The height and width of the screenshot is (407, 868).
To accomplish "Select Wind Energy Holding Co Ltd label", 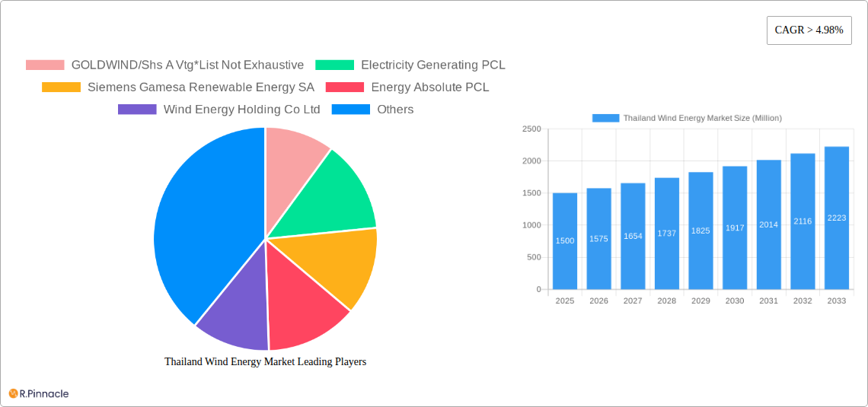I will coord(242,110).
